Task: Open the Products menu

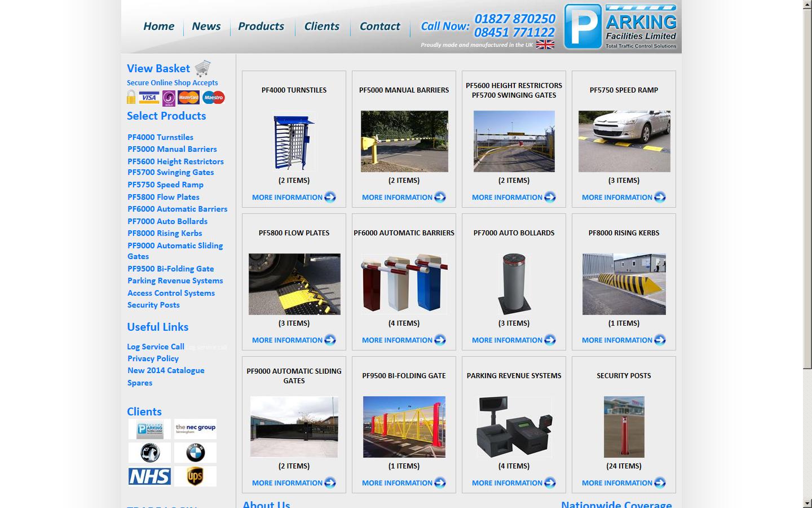Action: point(261,26)
